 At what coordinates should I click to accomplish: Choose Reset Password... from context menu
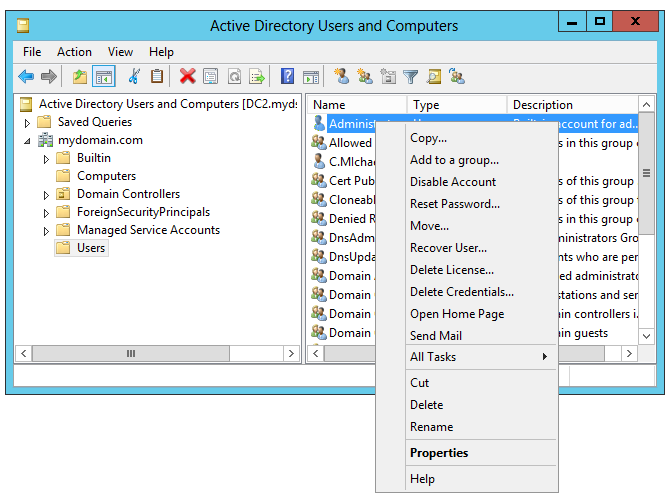[x=454, y=204]
